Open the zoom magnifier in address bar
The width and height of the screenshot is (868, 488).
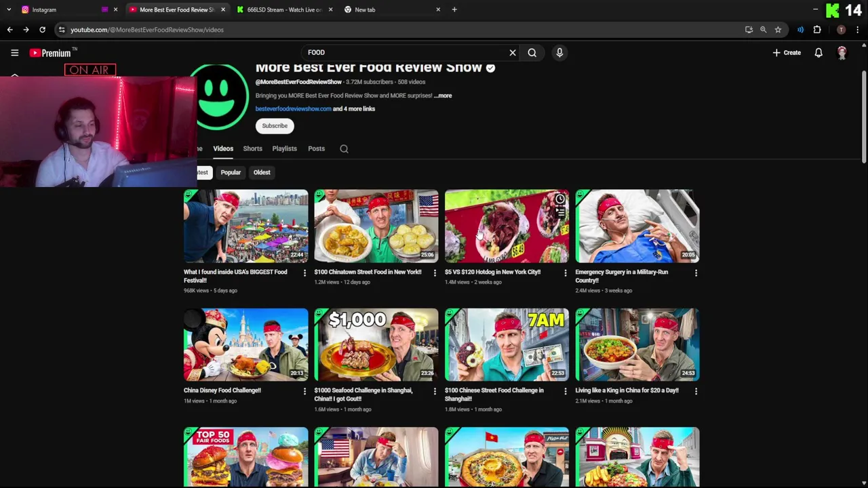(x=763, y=30)
